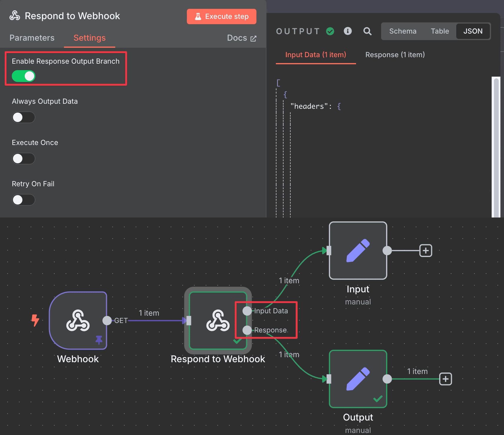The image size is (504, 435).
Task: Click the Webhook node icon on the canvas
Action: (x=78, y=321)
